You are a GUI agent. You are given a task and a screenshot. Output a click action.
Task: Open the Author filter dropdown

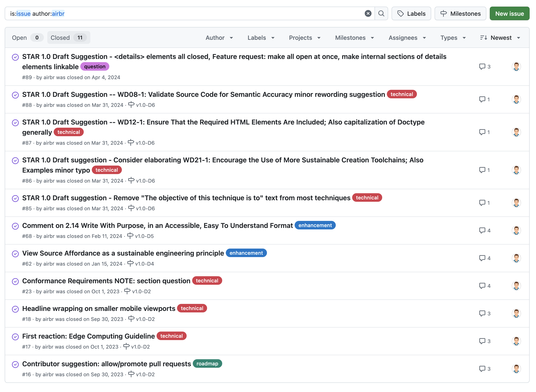(x=219, y=37)
